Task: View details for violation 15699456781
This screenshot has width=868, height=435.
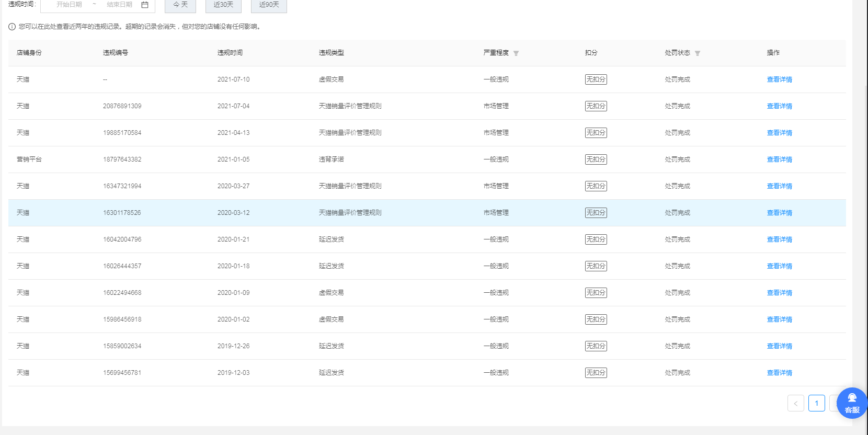Action: pyautogui.click(x=779, y=373)
